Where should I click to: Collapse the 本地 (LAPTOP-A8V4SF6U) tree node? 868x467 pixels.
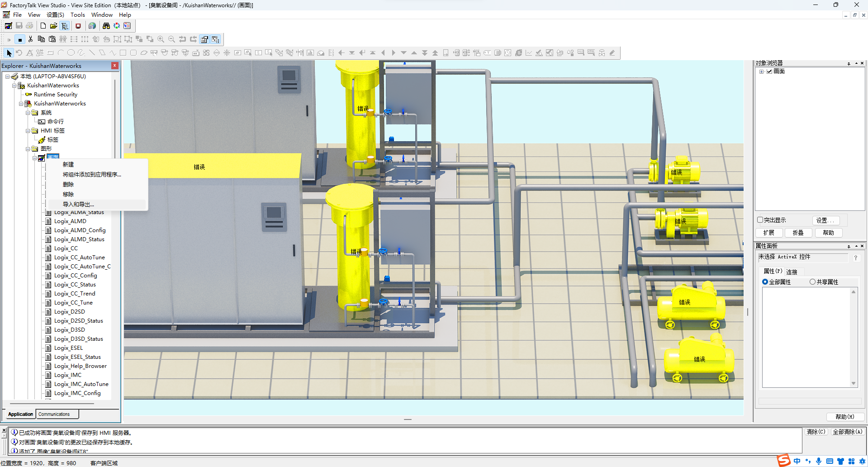point(7,76)
